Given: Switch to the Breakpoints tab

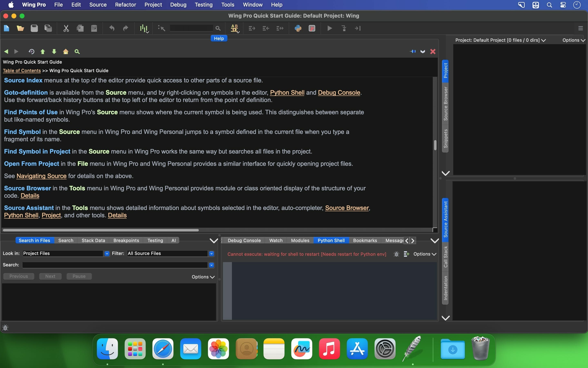Looking at the screenshot, I should click(x=126, y=240).
